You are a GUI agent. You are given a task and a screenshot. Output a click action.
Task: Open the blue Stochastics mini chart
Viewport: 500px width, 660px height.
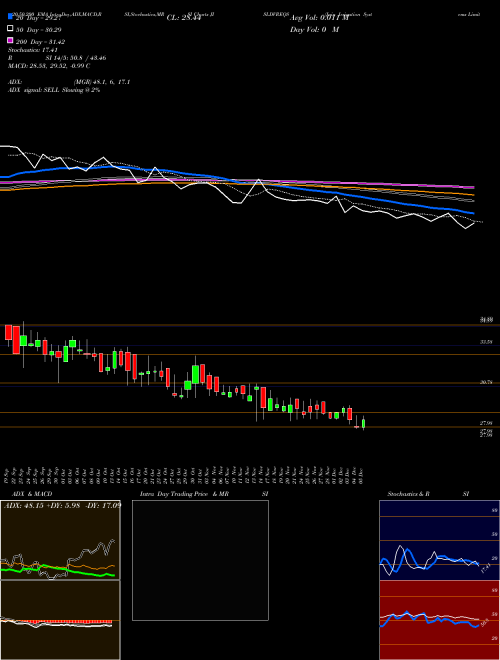pyautogui.click(x=439, y=540)
